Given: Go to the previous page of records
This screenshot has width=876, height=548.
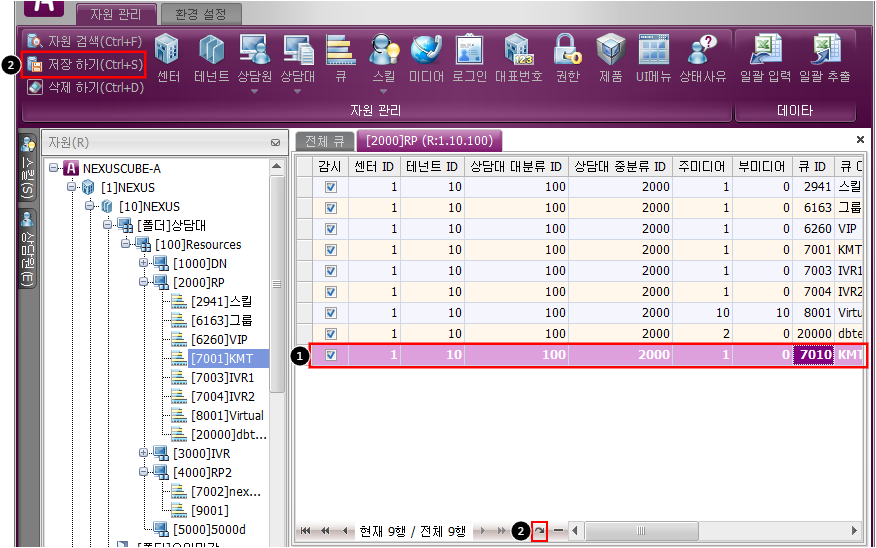Looking at the screenshot, I should 325,531.
